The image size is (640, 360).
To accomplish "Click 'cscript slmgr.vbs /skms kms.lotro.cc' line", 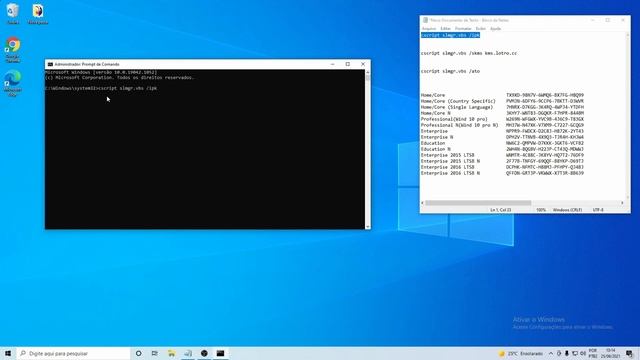I will coord(469,53).
